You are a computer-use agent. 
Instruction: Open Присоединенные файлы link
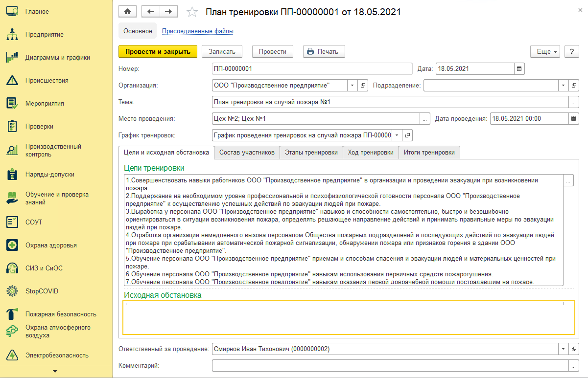(198, 31)
